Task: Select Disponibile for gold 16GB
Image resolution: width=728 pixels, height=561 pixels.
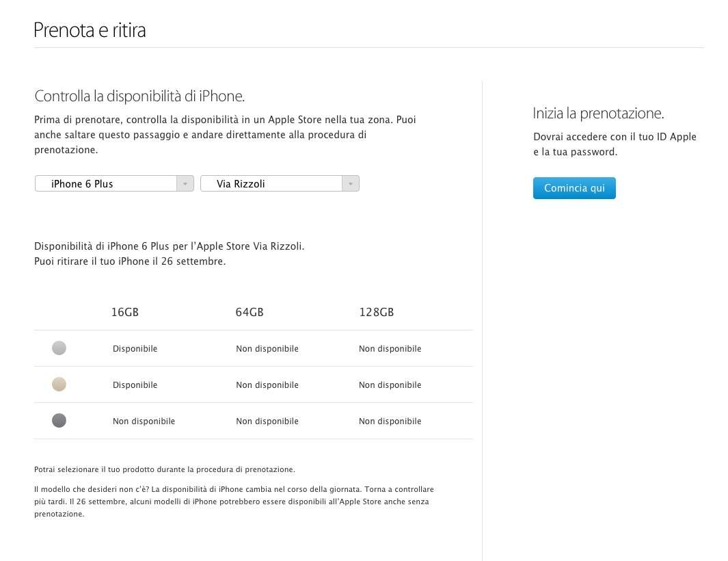Action: [135, 385]
